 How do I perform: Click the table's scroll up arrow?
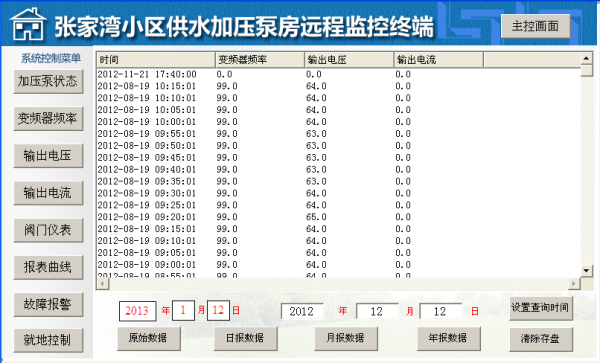coord(586,59)
